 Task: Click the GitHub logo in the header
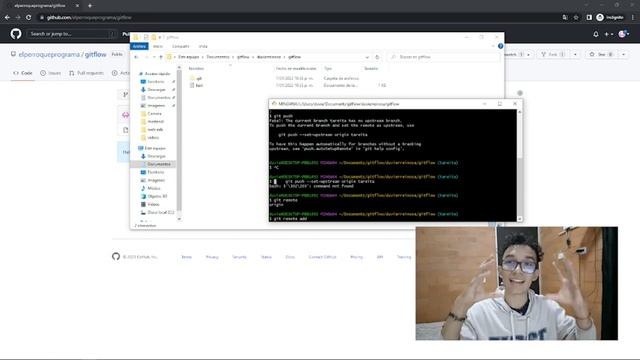(16, 33)
